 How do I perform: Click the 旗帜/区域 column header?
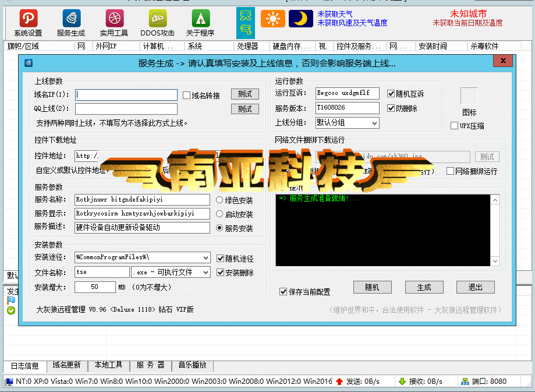(x=39, y=46)
